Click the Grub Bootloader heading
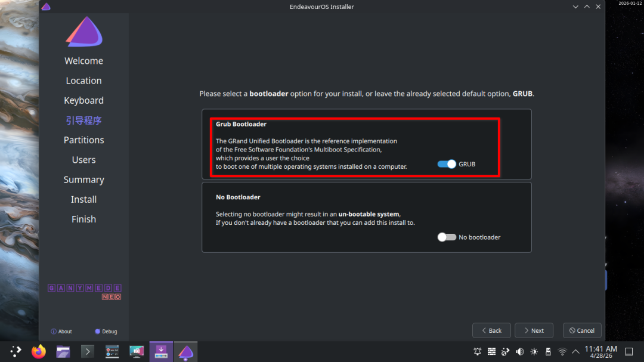 coord(241,124)
